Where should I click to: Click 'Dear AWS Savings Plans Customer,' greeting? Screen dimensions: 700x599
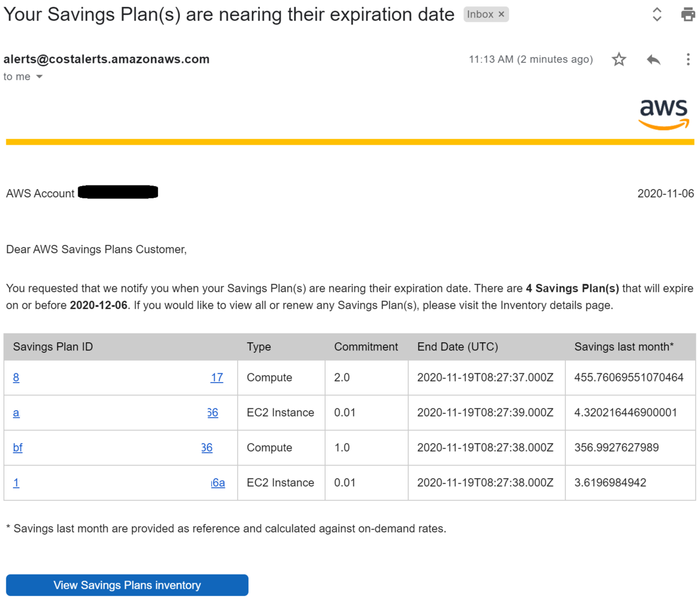tap(96, 250)
